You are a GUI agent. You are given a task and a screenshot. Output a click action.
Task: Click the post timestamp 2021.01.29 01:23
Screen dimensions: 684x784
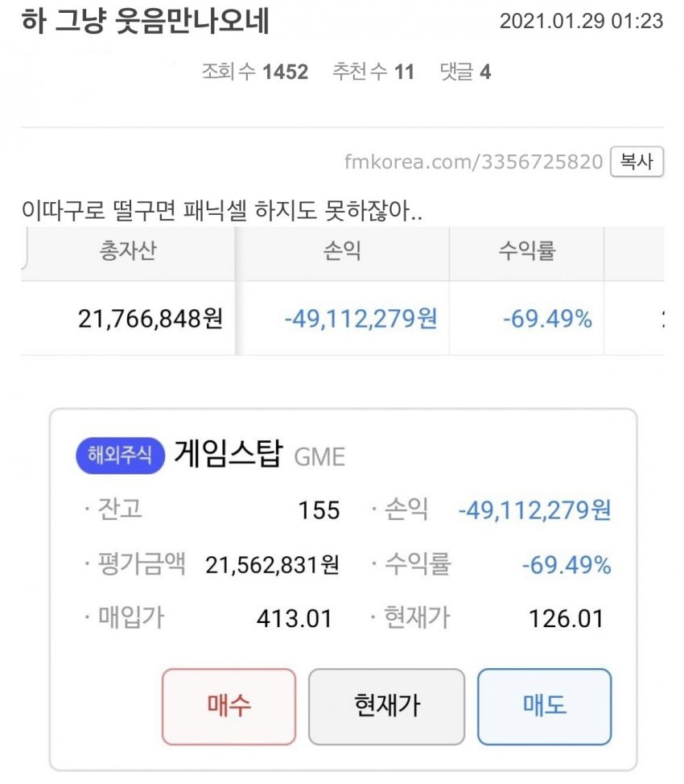[x=581, y=22]
